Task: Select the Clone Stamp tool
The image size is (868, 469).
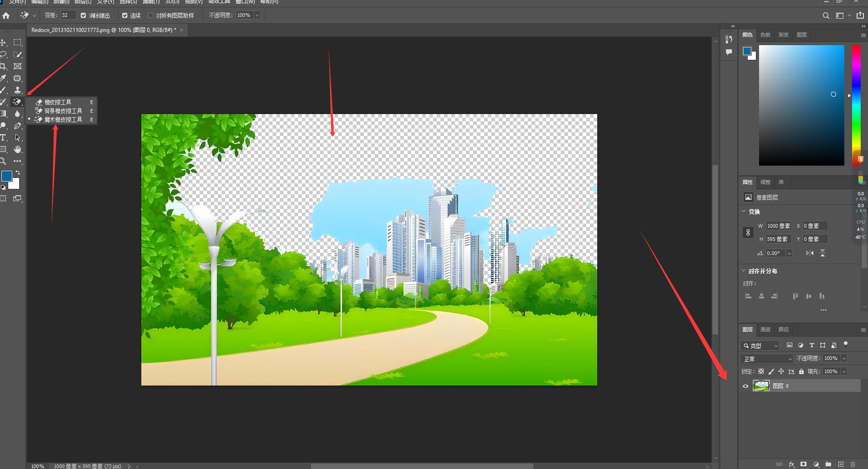Action: coord(17,90)
